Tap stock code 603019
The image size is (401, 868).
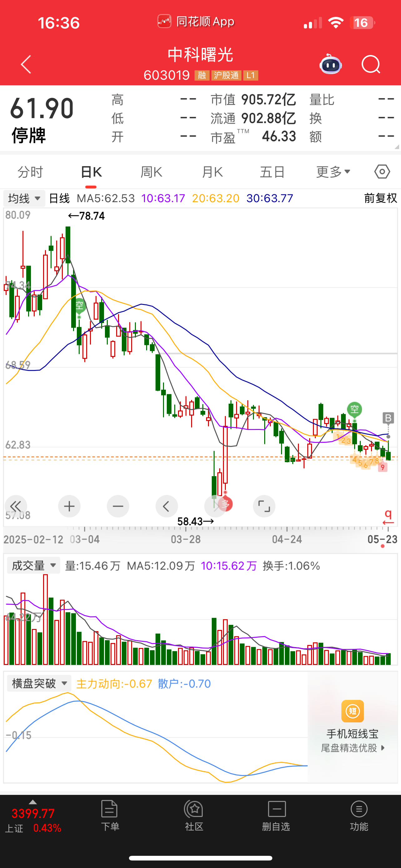[x=167, y=75]
